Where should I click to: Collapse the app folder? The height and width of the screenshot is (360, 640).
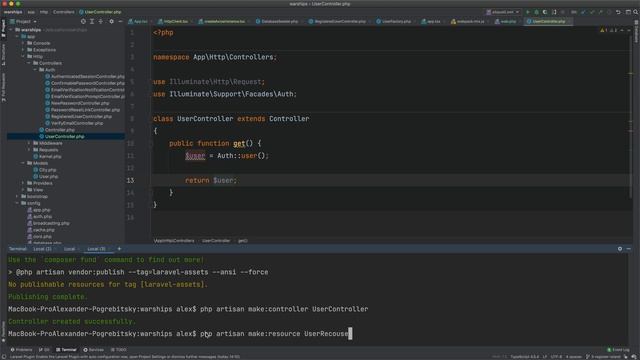(x=17, y=36)
